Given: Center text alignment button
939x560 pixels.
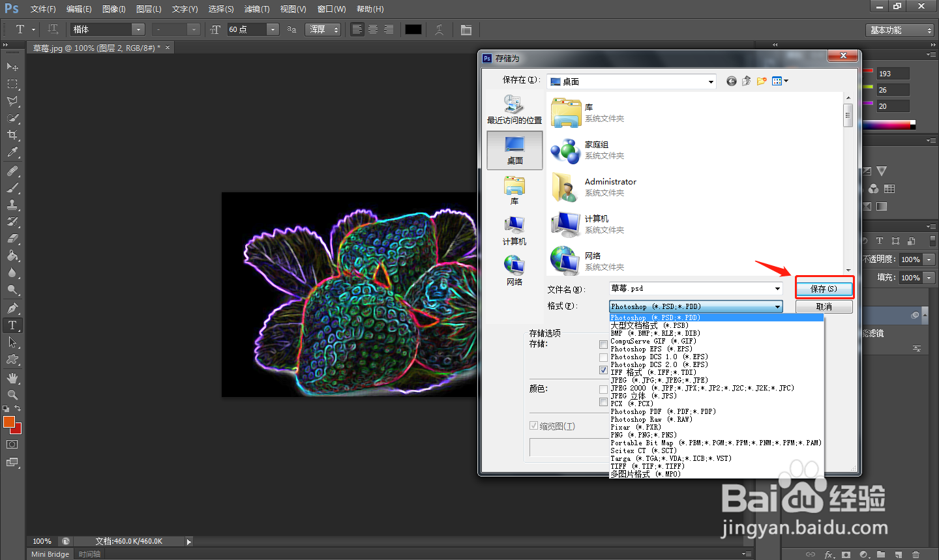Looking at the screenshot, I should tap(373, 29).
